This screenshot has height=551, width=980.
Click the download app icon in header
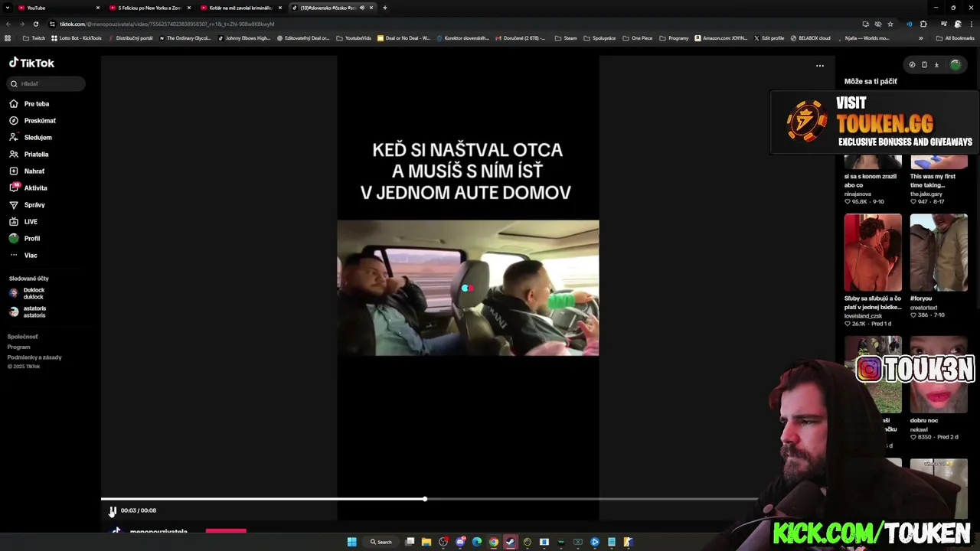(x=936, y=65)
